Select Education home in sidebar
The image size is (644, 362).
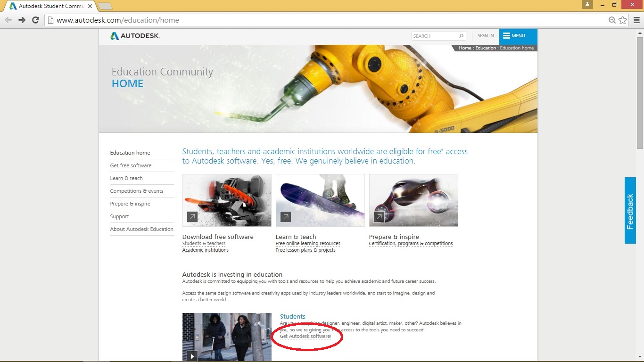(x=130, y=153)
